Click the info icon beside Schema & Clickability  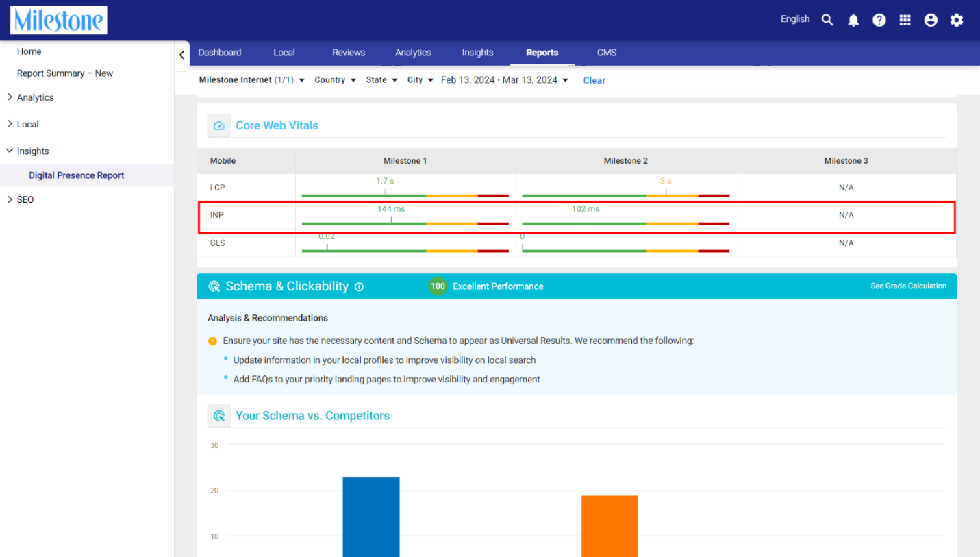[x=360, y=287]
